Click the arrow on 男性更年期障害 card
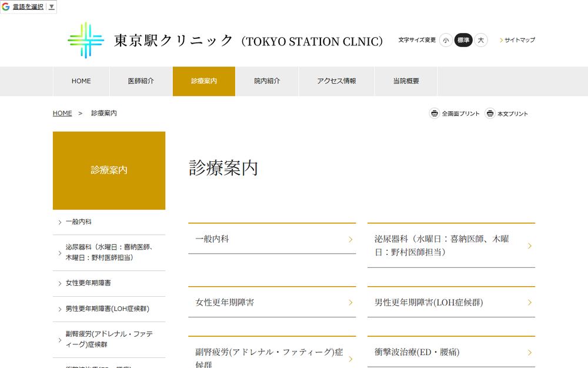Screen dimensions: 588x368 530,302
